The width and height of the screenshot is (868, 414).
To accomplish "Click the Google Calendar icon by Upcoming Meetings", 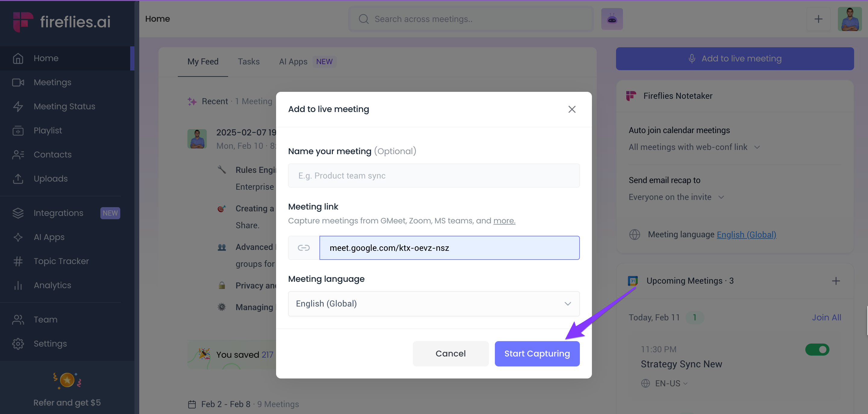I will pos(633,281).
